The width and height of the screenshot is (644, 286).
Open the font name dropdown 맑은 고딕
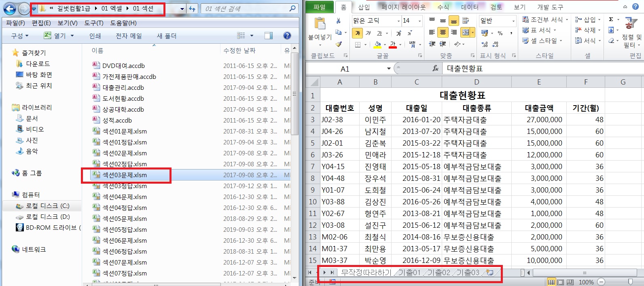[x=398, y=21]
